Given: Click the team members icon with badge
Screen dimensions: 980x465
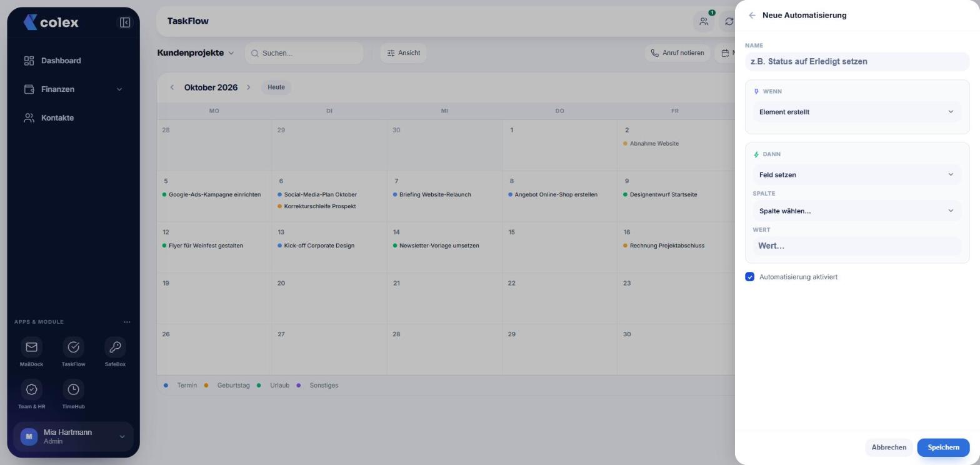Looking at the screenshot, I should point(704,21).
